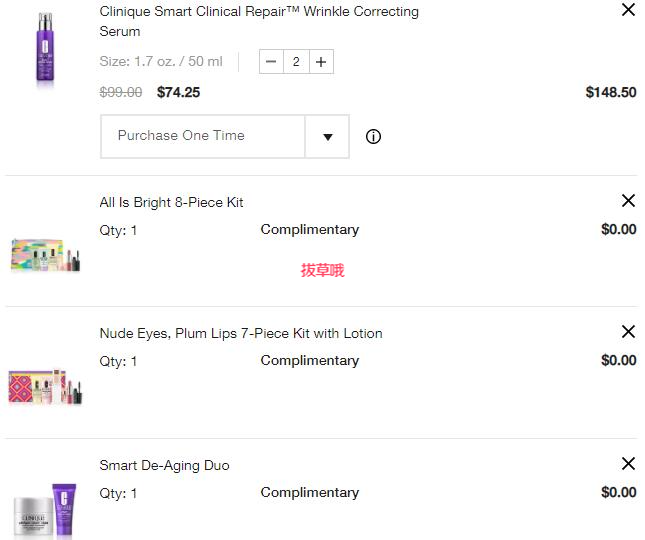This screenshot has width=645, height=540.
Task: Remove Nude Eyes, Plum Lips 7-Piece Kit
Action: [628, 331]
